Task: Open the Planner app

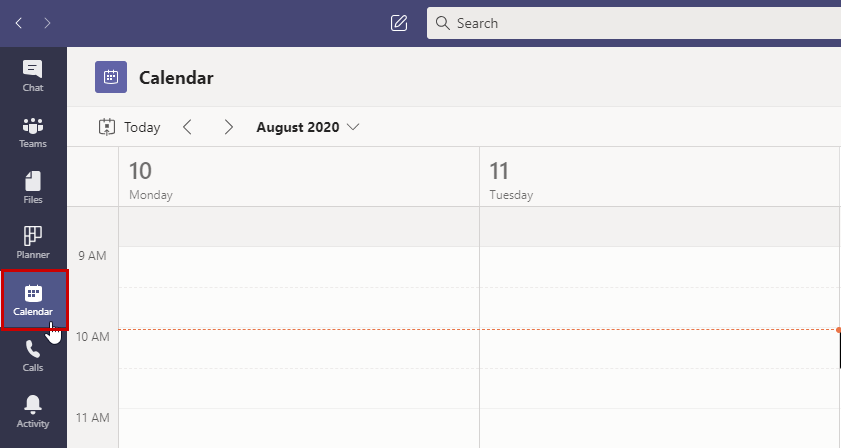Action: 33,243
